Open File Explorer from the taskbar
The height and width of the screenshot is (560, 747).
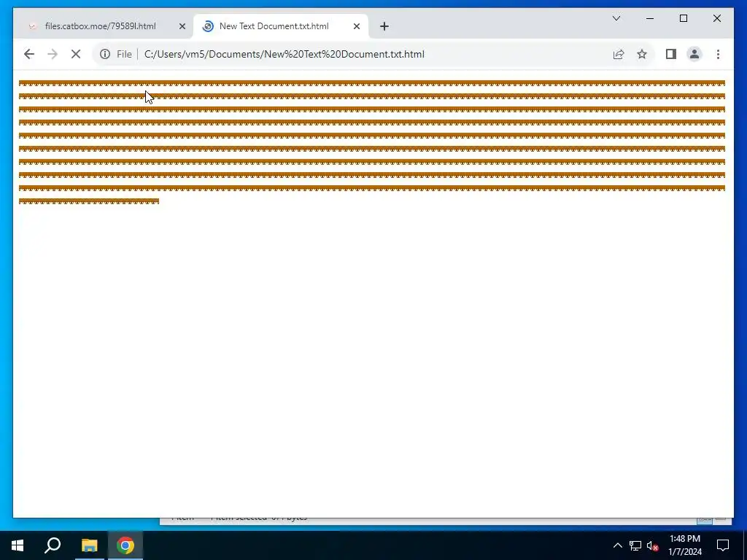[x=89, y=545]
